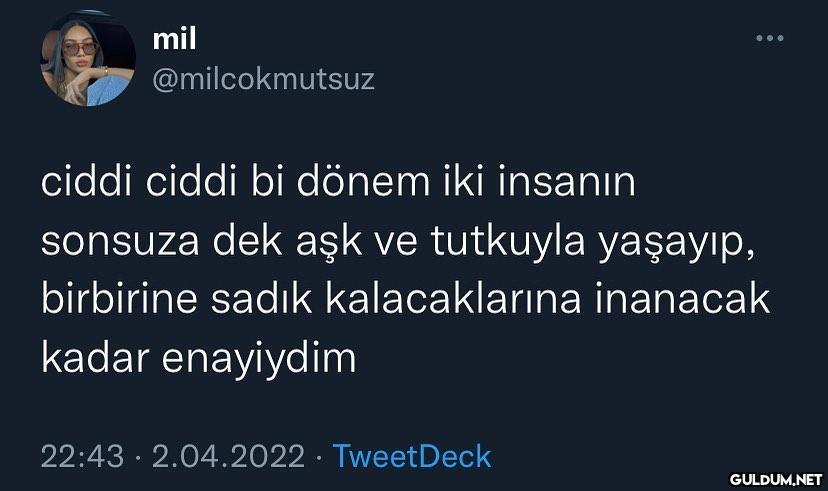The height and width of the screenshot is (491, 828).
Task: Open the three-dot more options menu
Action: (x=769, y=38)
